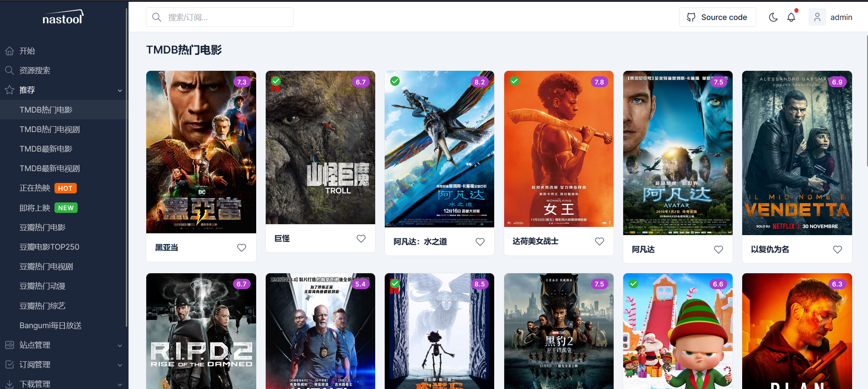Expand the 下载管理 menu chevron
The image size is (868, 389).
tap(120, 384)
